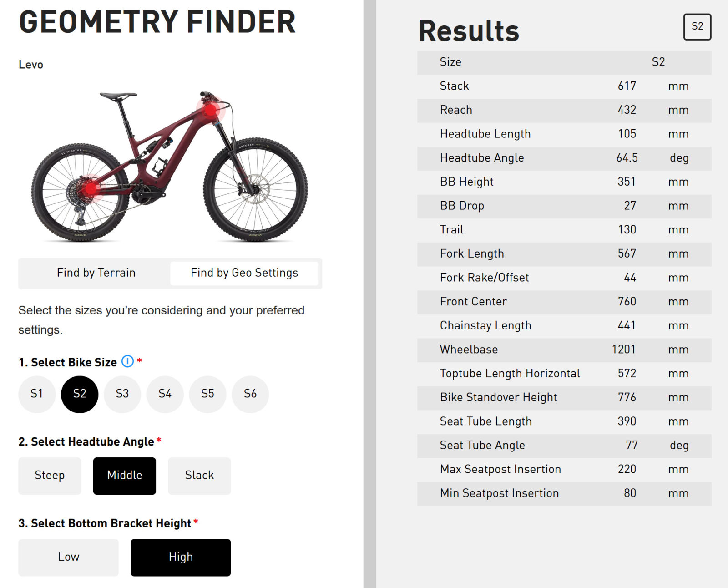Pick bike size S5
This screenshot has height=588, width=728.
coord(207,394)
